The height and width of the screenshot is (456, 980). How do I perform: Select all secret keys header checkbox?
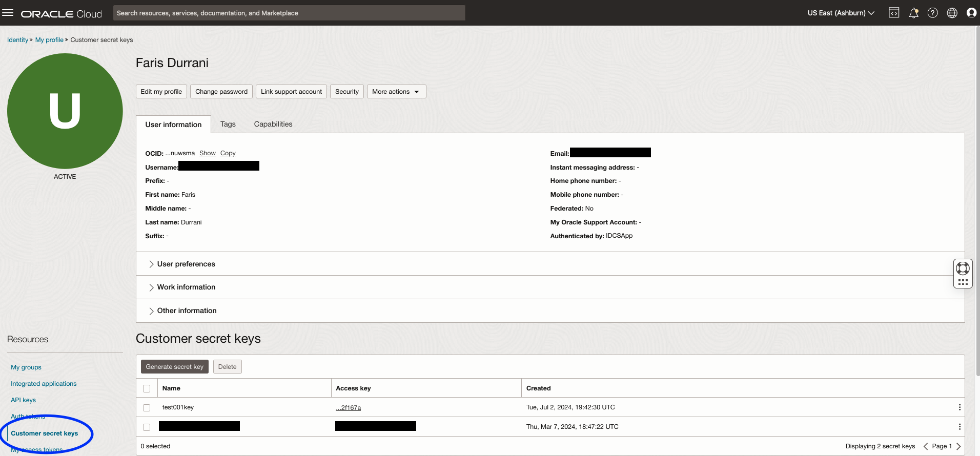click(147, 388)
